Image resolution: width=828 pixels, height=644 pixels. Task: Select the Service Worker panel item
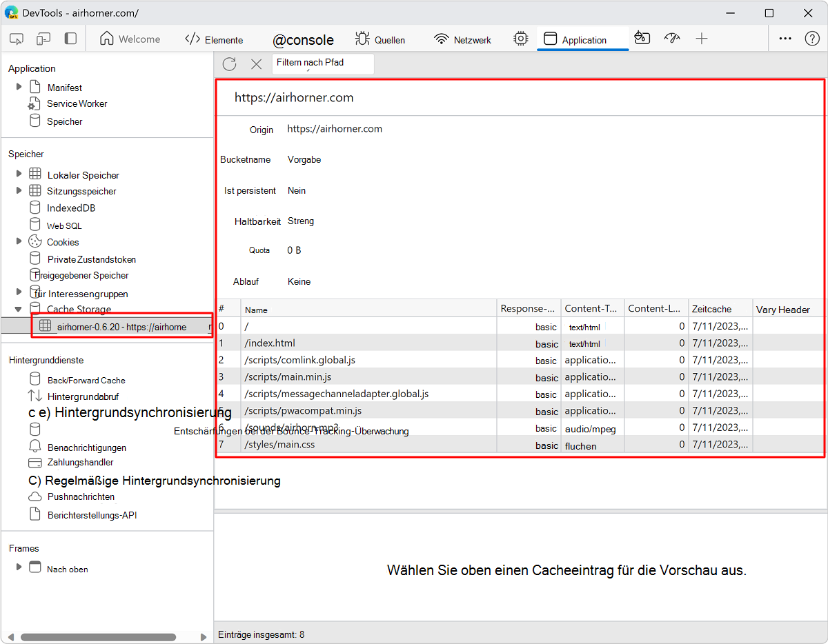point(75,103)
